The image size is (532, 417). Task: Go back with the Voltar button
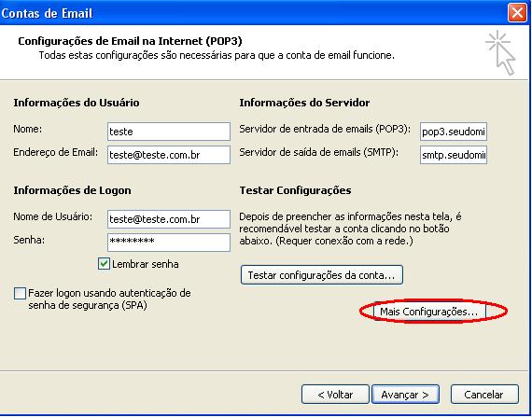tap(335, 395)
